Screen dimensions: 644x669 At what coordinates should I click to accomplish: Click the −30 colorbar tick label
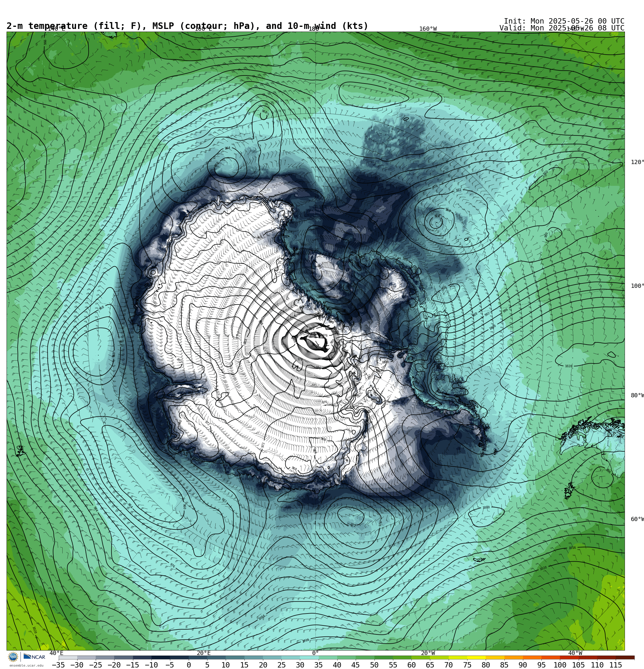(77, 665)
